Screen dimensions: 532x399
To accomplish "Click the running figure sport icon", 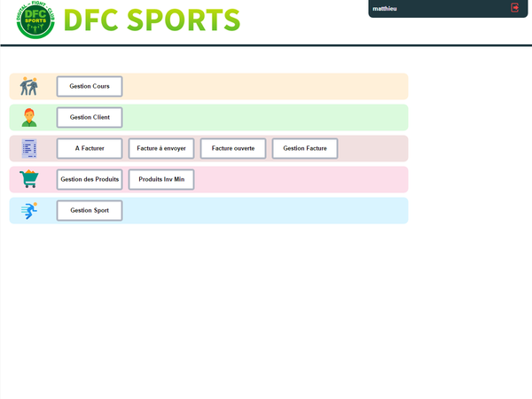I will [29, 210].
